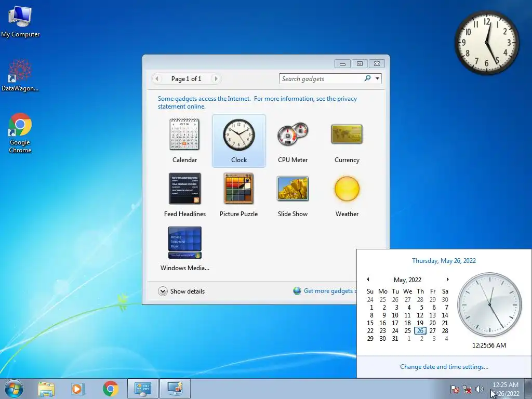Viewport: 532px width, 399px height.
Task: Select May 18 in the calendar
Action: pyautogui.click(x=407, y=323)
